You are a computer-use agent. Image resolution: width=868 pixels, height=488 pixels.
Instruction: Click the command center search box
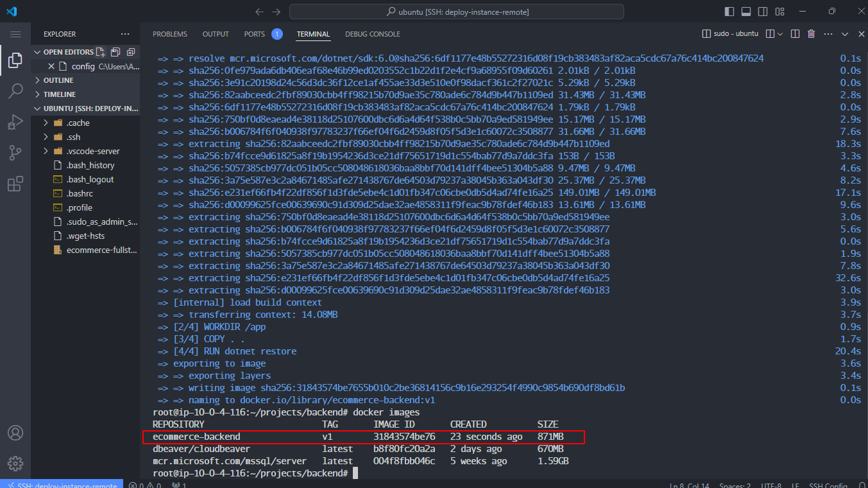(456, 12)
